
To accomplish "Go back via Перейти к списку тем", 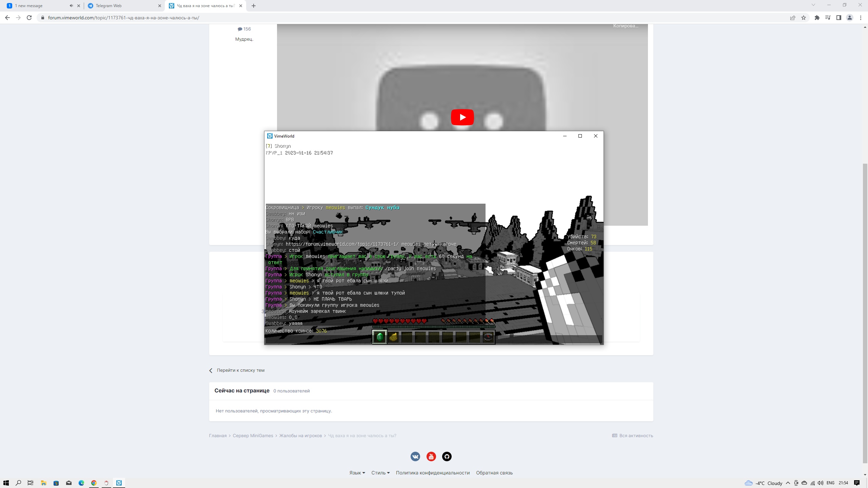I will pos(240,370).
